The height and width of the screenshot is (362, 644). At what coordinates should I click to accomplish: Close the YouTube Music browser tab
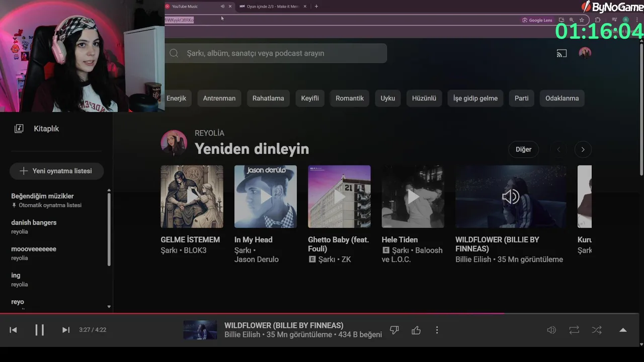[230, 7]
